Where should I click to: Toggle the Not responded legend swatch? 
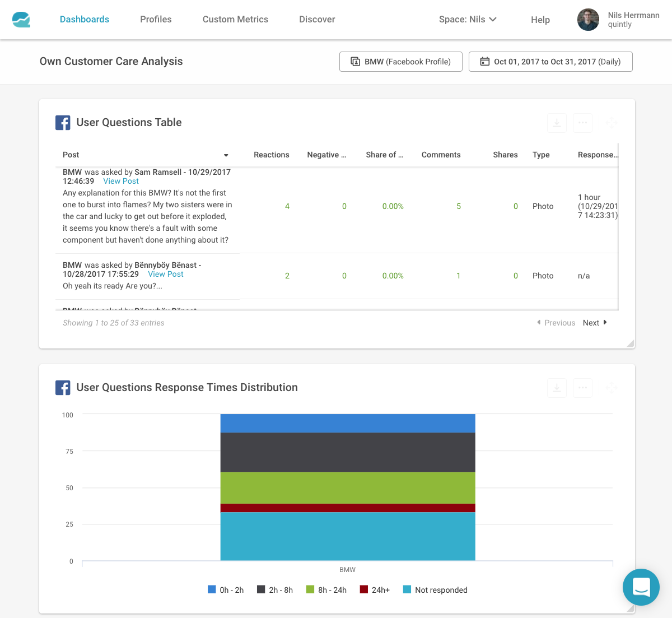pyautogui.click(x=407, y=589)
